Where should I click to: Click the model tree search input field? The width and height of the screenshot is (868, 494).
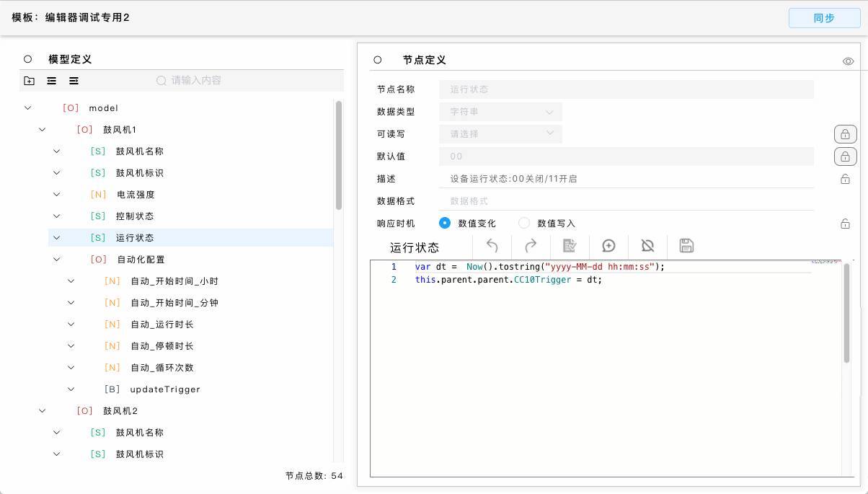245,81
